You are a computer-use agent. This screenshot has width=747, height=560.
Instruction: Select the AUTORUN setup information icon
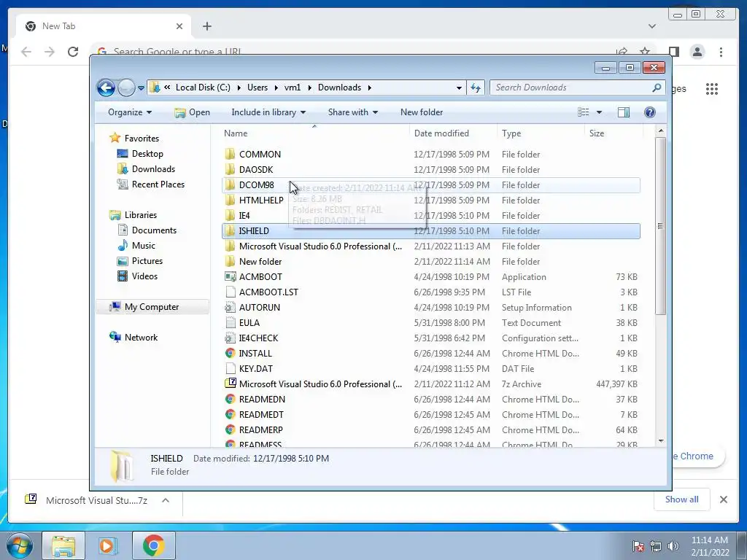click(230, 308)
